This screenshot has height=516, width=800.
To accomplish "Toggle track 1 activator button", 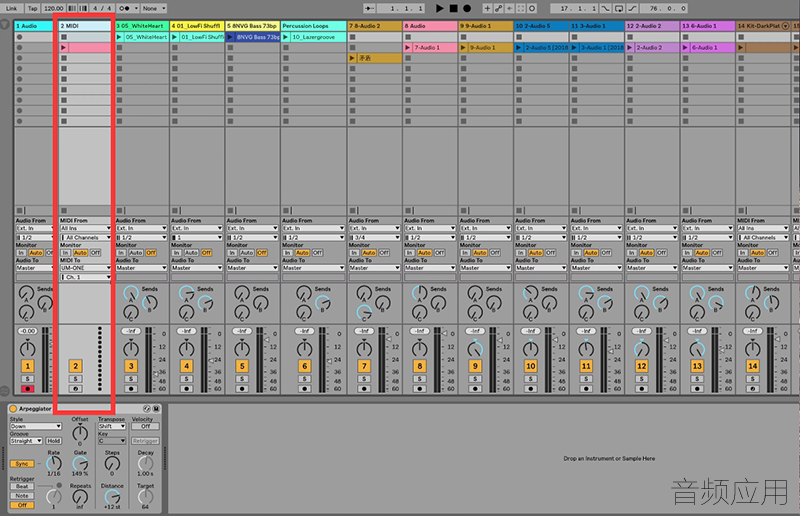I will pos(28,366).
